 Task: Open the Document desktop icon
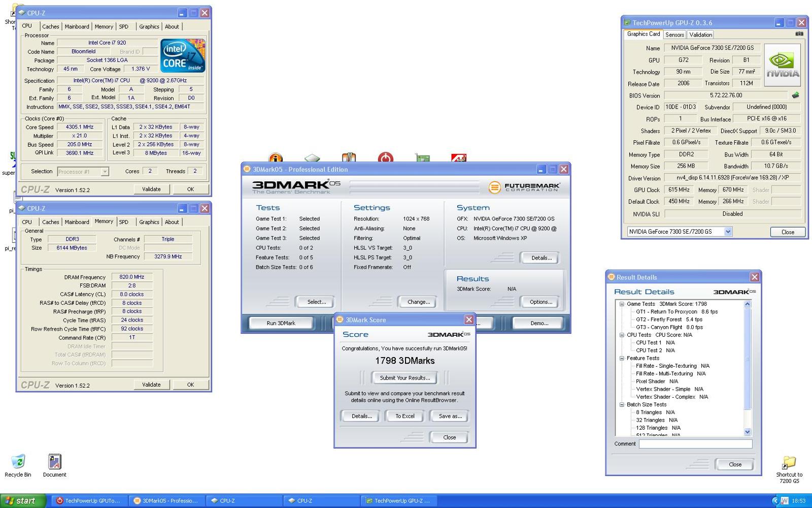point(54,465)
